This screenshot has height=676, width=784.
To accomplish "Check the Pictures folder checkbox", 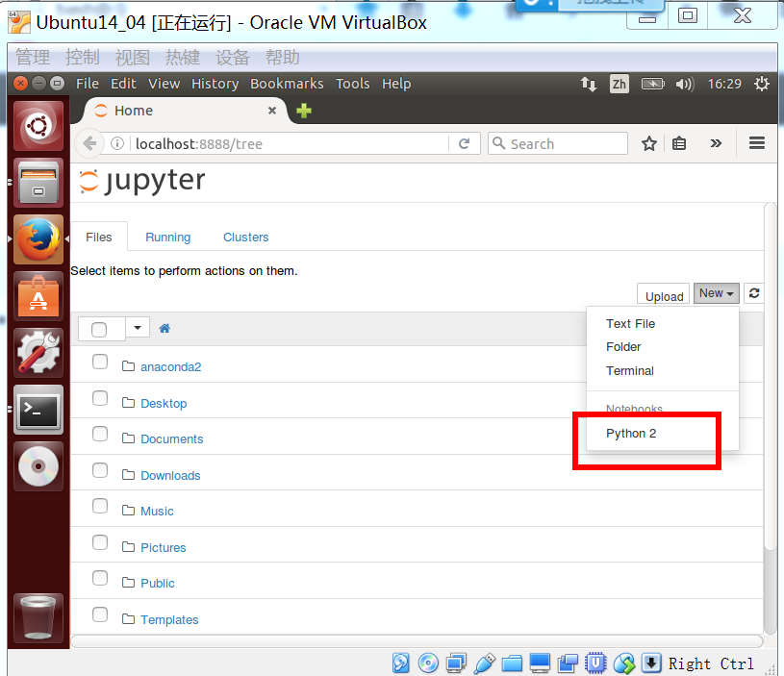I will (100, 542).
